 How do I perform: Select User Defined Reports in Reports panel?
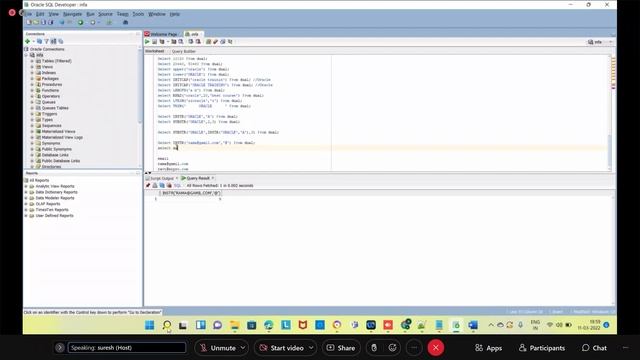pyautogui.click(x=54, y=216)
